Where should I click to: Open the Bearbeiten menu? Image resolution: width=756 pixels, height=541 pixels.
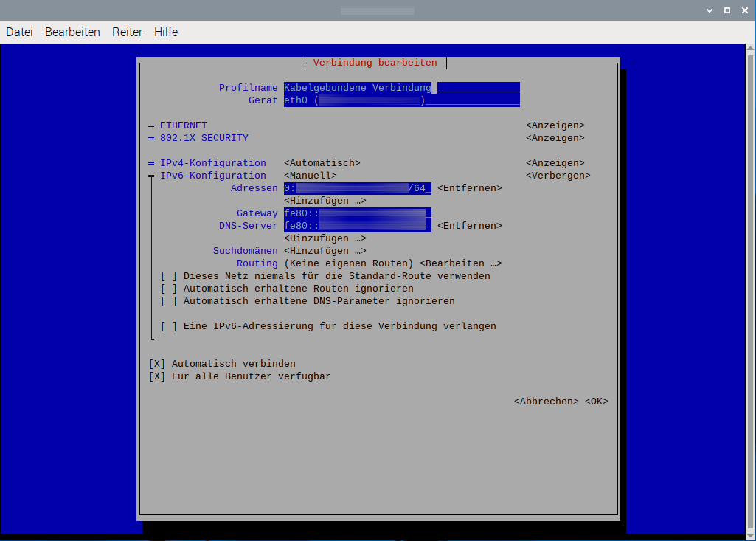point(72,32)
